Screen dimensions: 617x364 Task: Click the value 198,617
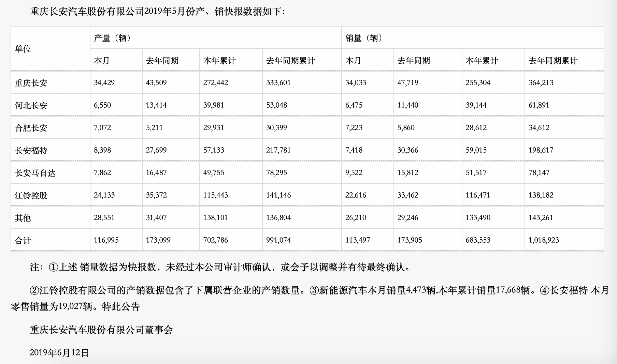coord(541,150)
